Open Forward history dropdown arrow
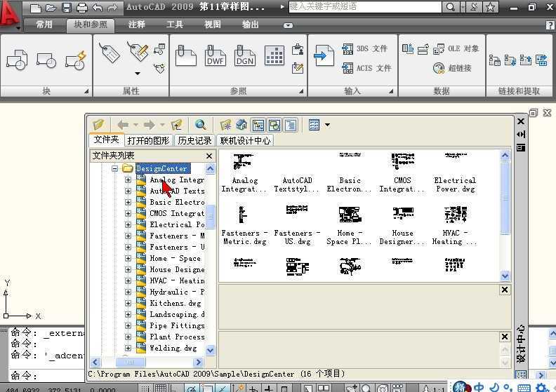 point(162,125)
